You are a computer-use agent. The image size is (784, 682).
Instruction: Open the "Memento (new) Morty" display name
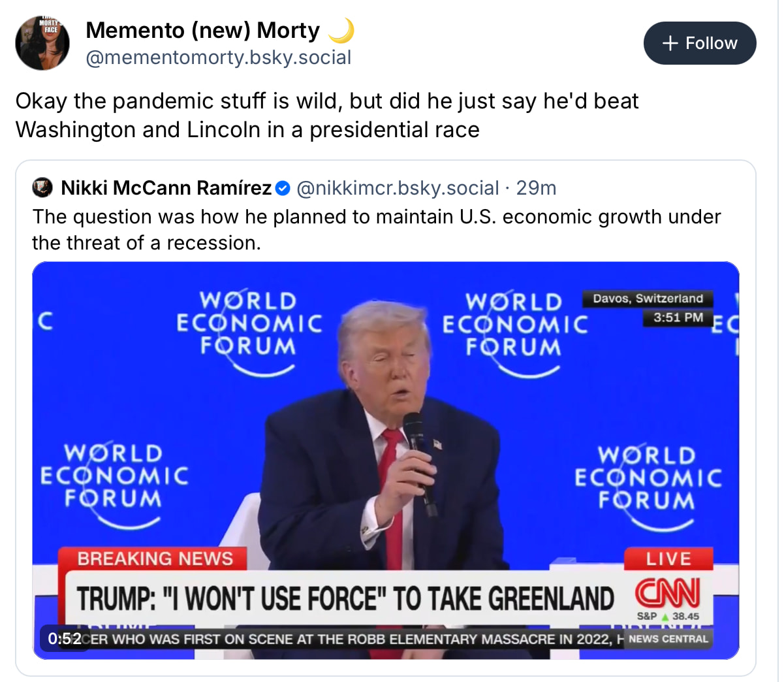tap(202, 31)
